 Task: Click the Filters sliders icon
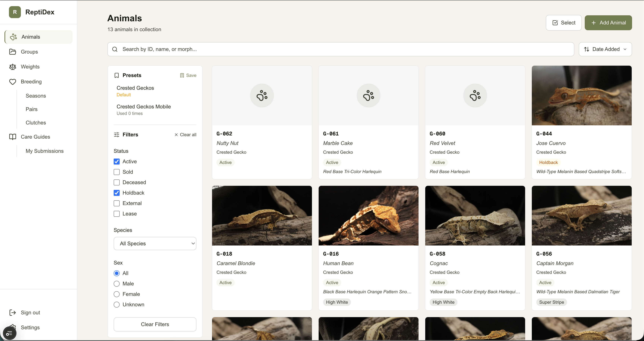tap(116, 135)
